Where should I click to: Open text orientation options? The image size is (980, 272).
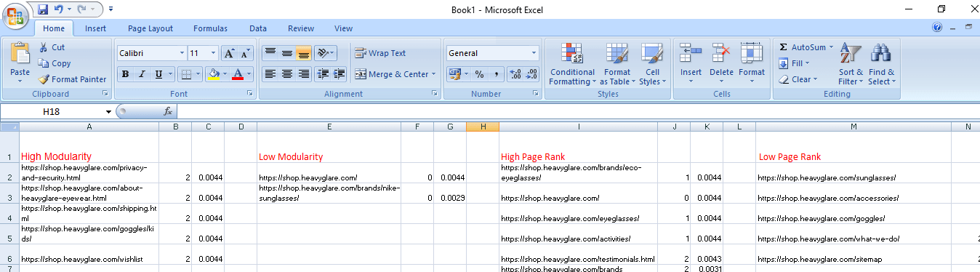[x=326, y=53]
